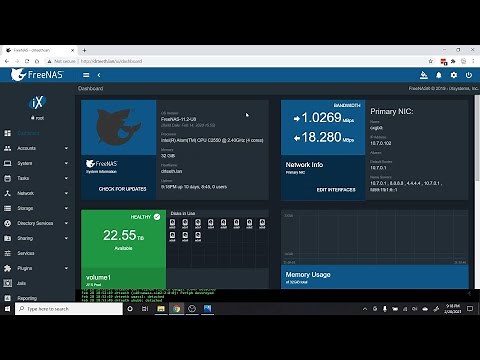Click the Windows Start button
Image resolution: width=480 pixels, height=360 pixels.
click(7, 309)
